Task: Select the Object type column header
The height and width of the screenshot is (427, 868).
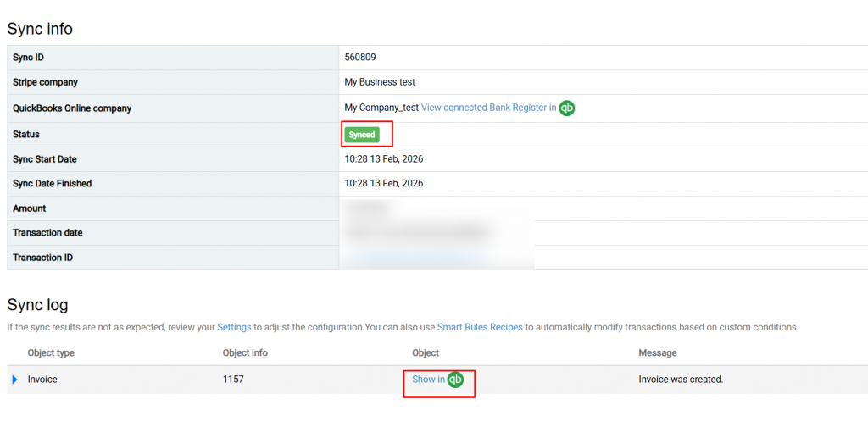Action: (x=51, y=353)
